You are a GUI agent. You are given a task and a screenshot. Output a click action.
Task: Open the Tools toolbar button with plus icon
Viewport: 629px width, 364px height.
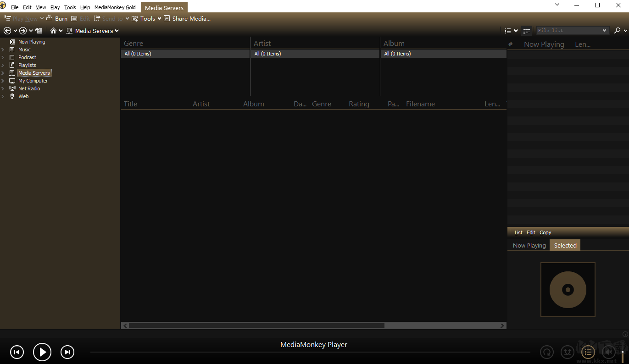143,19
